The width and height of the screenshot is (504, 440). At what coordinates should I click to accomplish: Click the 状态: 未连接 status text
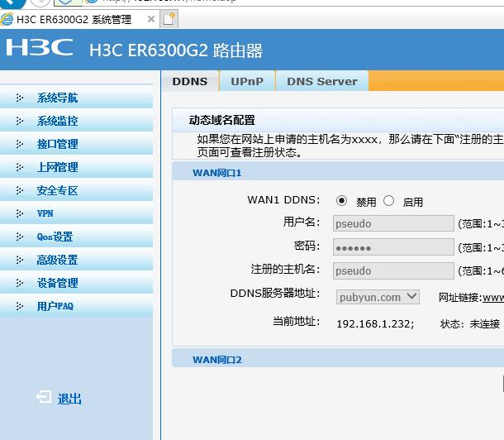coord(470,324)
